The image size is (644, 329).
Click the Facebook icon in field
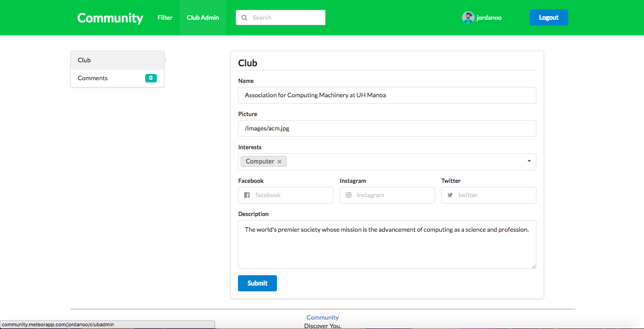247,195
